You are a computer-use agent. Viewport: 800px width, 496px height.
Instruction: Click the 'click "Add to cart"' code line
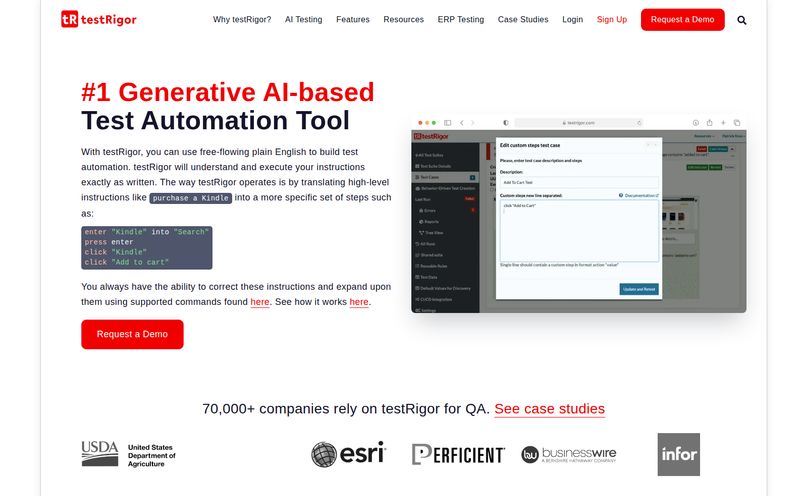[x=127, y=262]
